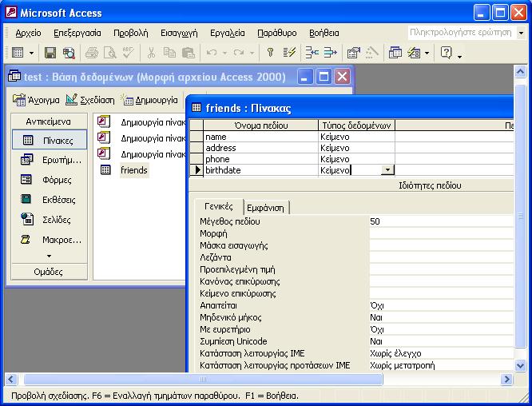
Task: Click the row selector for the name field
Action: point(197,137)
